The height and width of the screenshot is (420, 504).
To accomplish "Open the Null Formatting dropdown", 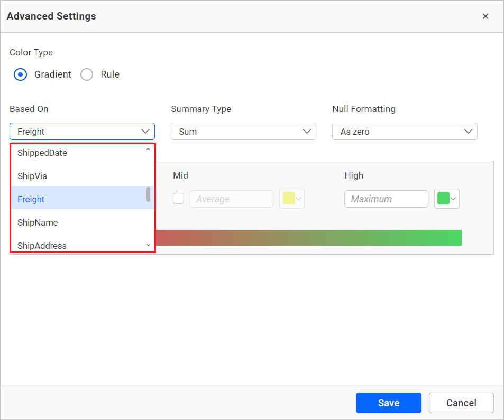I will coord(405,132).
